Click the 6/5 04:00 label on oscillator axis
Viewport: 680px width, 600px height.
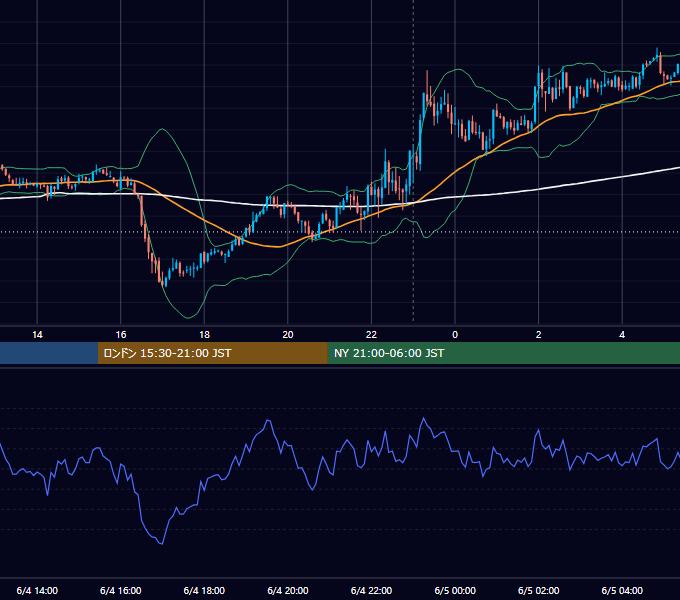pos(622,590)
